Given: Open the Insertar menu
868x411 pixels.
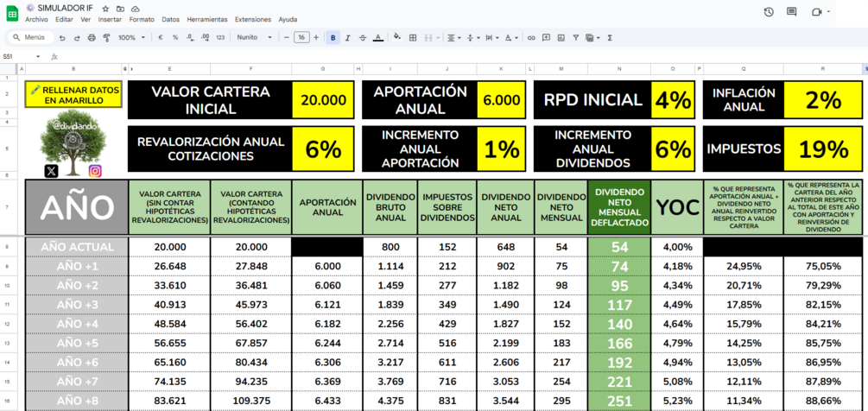Looking at the screenshot, I should click(x=110, y=19).
